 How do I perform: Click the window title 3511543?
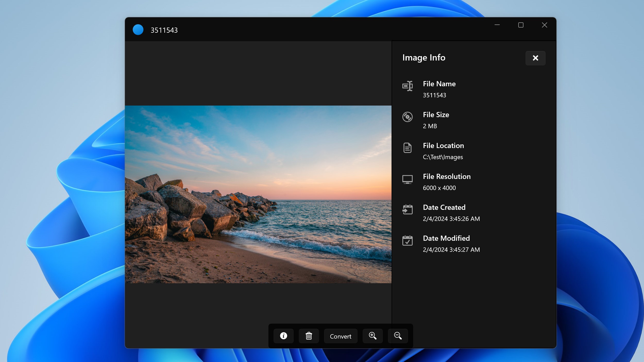point(164,30)
